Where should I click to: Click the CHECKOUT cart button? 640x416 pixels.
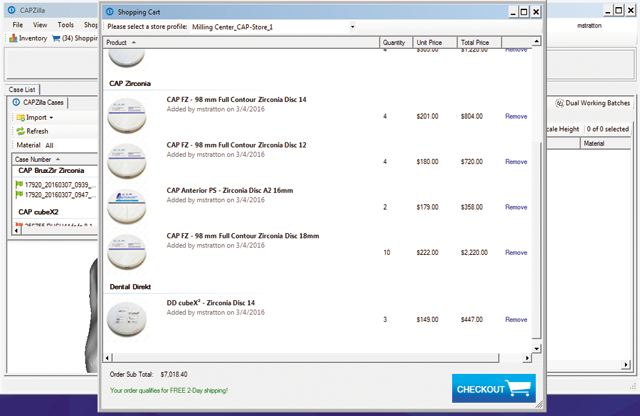[493, 388]
